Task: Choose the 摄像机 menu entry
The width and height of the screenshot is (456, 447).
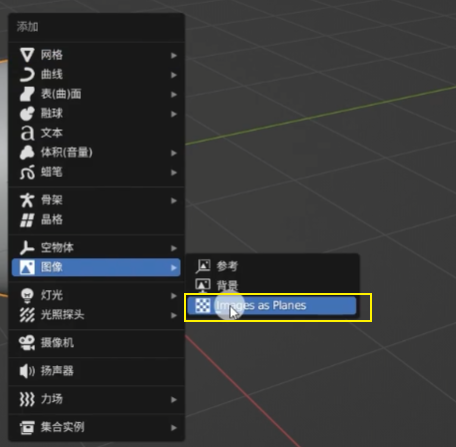Action: coord(96,343)
